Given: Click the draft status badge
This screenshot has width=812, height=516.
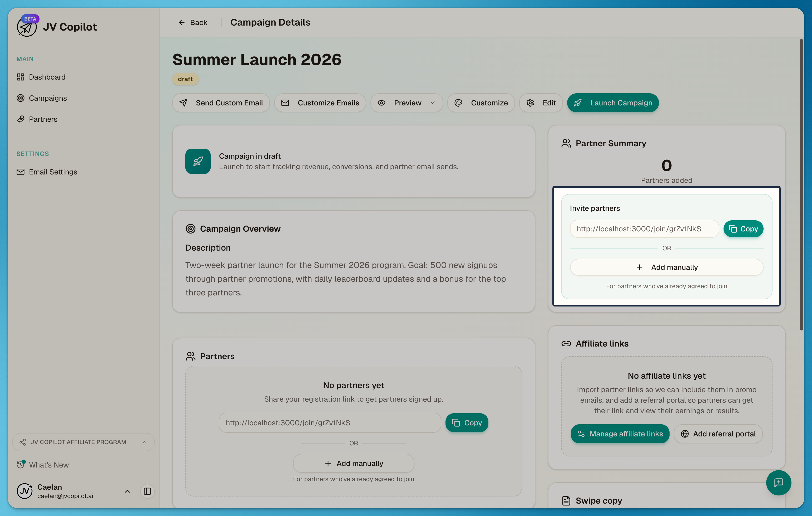Looking at the screenshot, I should click(185, 79).
